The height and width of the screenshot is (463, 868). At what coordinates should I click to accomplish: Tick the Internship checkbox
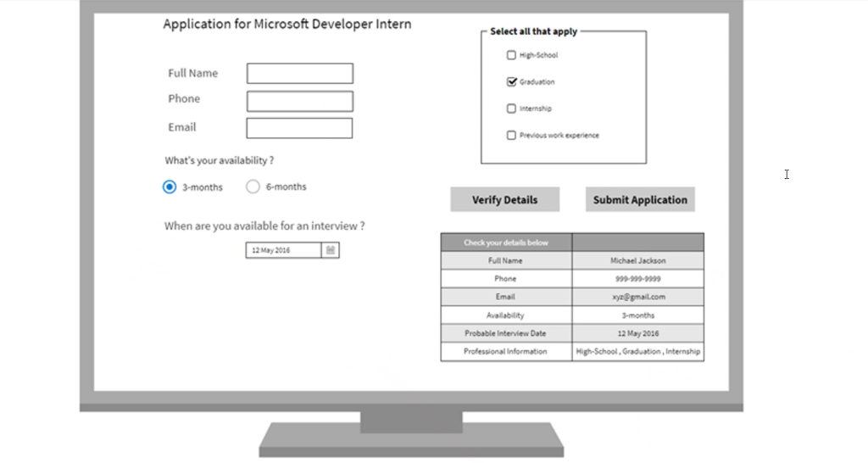coord(511,109)
